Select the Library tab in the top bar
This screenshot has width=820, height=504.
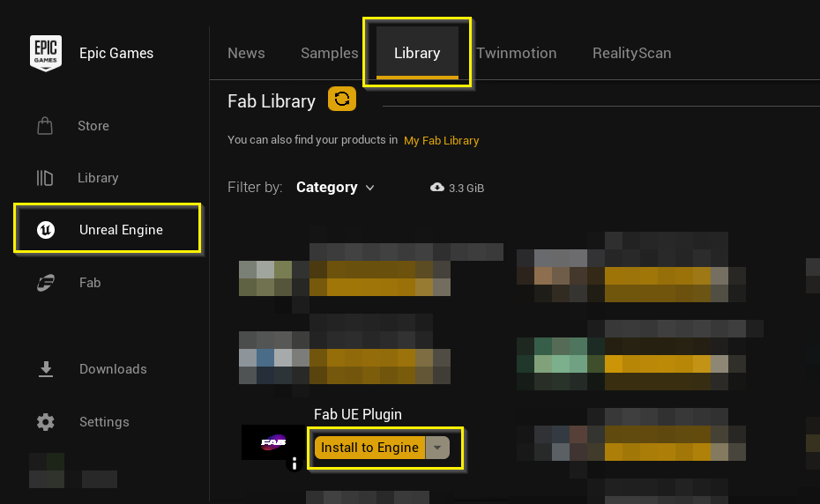pyautogui.click(x=417, y=53)
